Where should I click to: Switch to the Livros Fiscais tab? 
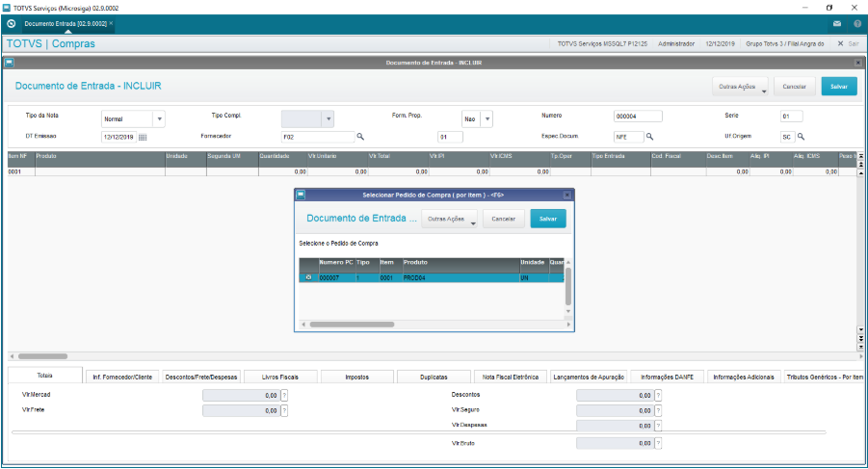click(x=280, y=377)
